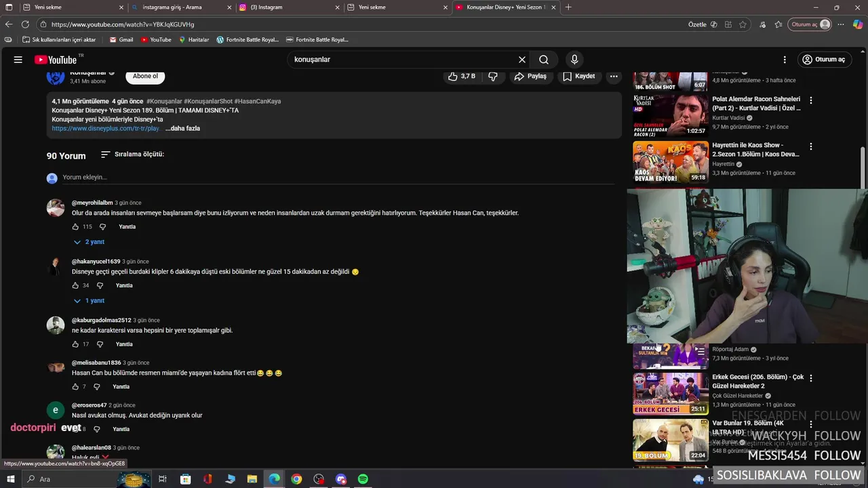Screen dimensions: 868x488
Task: Reply to @melisabanu1836 with Yanıtla
Action: (x=121, y=387)
